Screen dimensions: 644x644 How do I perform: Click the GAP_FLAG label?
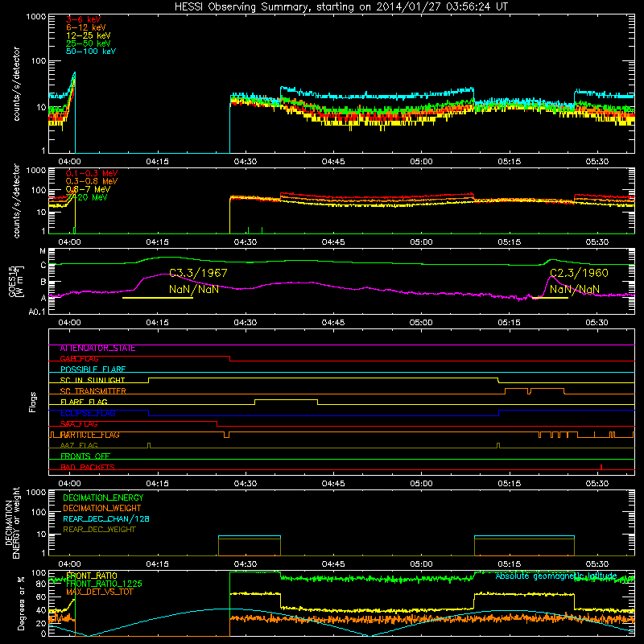tap(79, 359)
